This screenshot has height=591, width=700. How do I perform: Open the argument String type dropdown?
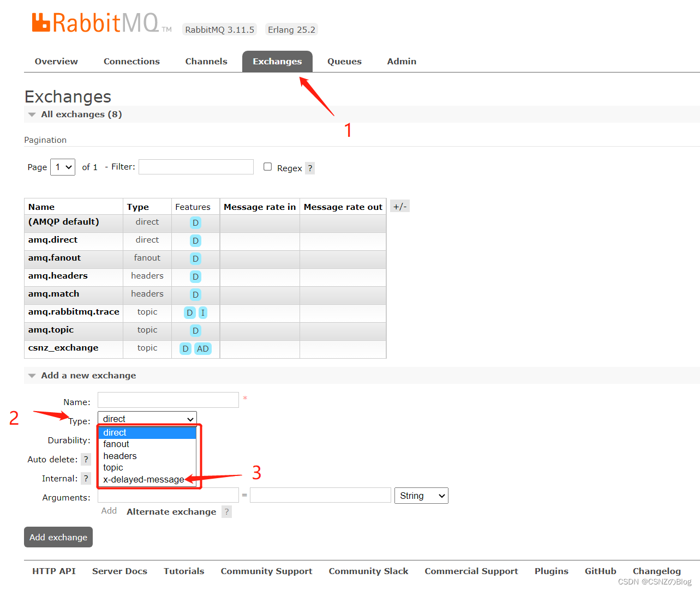(421, 496)
